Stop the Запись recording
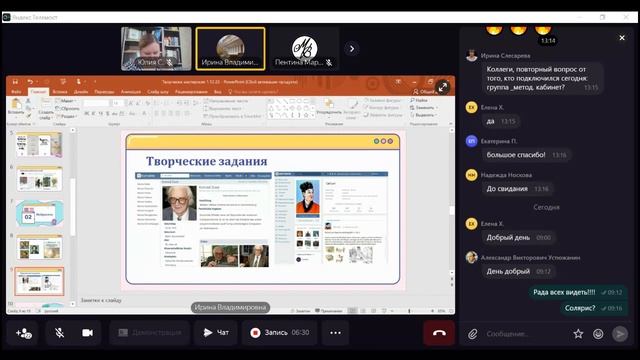Screen dimensions: 640x360 coord(280,333)
